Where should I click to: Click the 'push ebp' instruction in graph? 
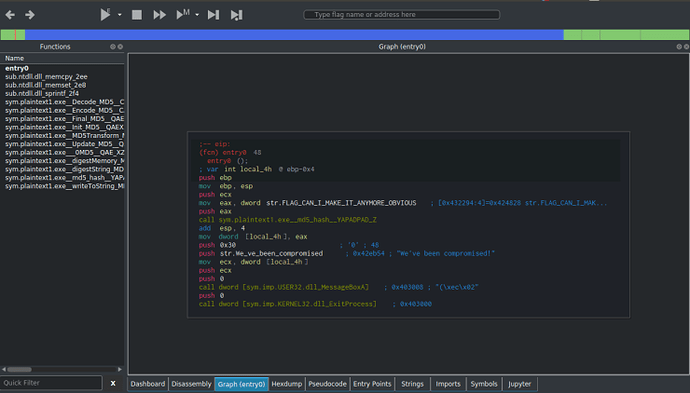coord(215,178)
